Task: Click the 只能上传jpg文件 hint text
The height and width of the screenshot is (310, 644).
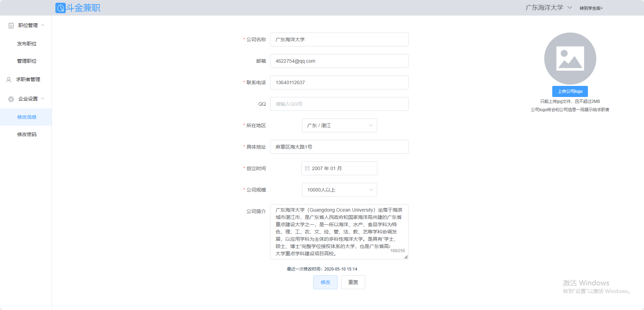Action: [570, 101]
